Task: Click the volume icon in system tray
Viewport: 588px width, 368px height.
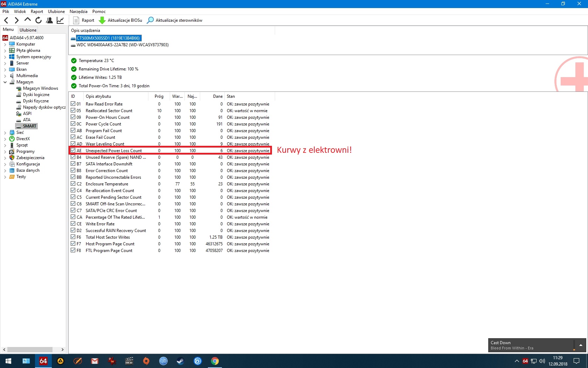Action: 542,361
